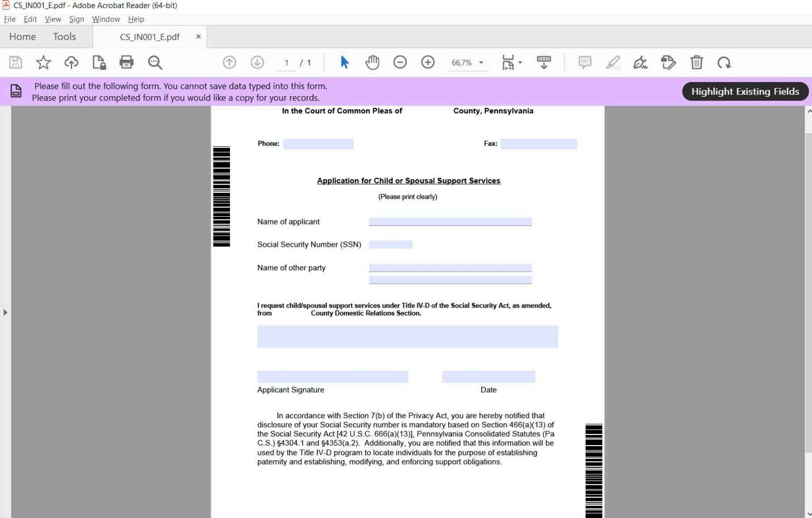Click the trash delete icon
Image resolution: width=812 pixels, height=518 pixels.
(x=697, y=62)
